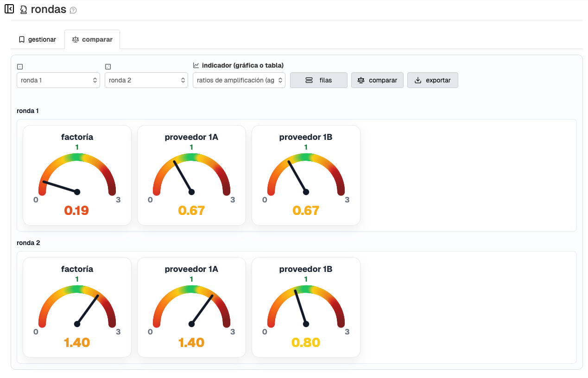Screen dimensions: 588x378
Task: Open the ronda 2 dropdown
Action: point(146,80)
